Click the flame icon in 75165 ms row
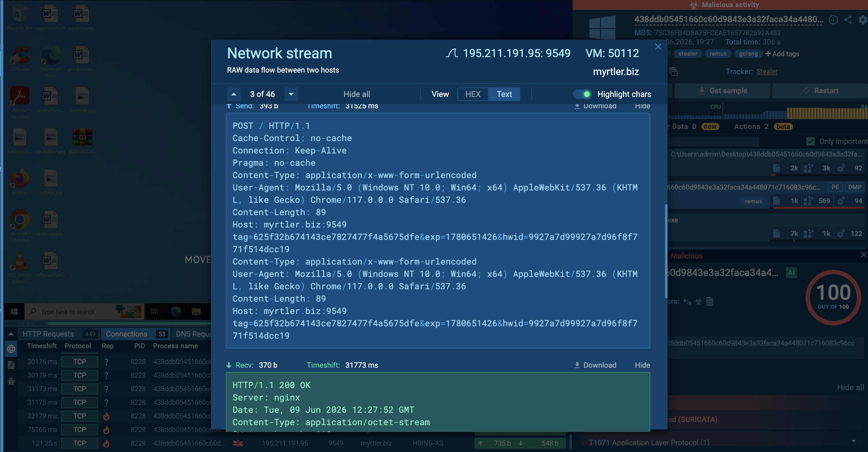The height and width of the screenshot is (452, 868). click(106, 429)
